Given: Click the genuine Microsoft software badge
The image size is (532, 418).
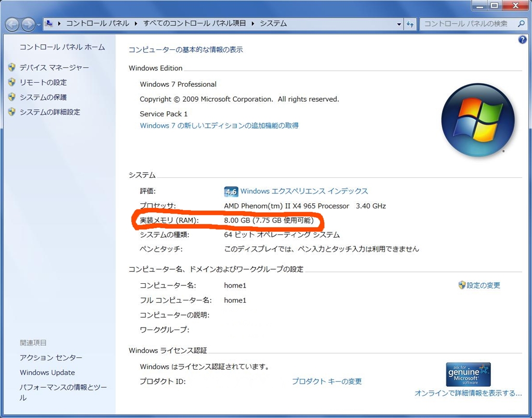Looking at the screenshot, I should click(x=468, y=374).
